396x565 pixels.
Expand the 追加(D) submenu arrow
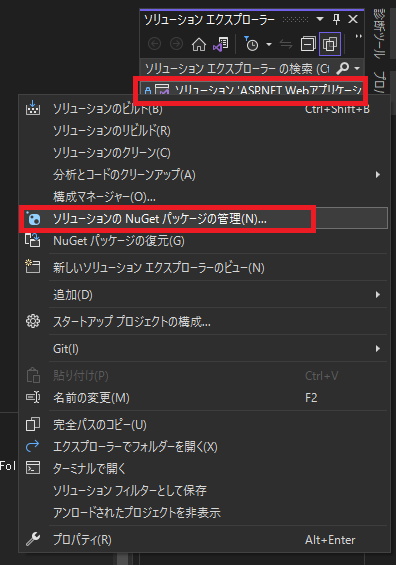tap(378, 295)
